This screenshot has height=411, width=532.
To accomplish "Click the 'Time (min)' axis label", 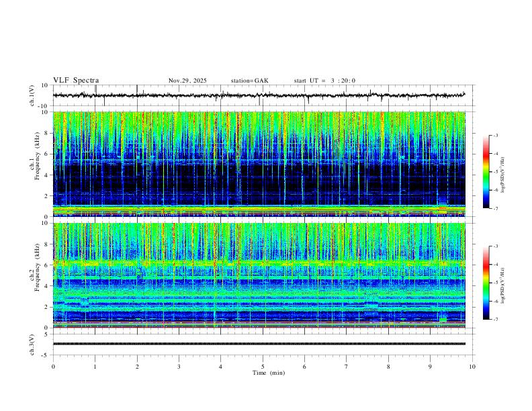I will point(269,373).
